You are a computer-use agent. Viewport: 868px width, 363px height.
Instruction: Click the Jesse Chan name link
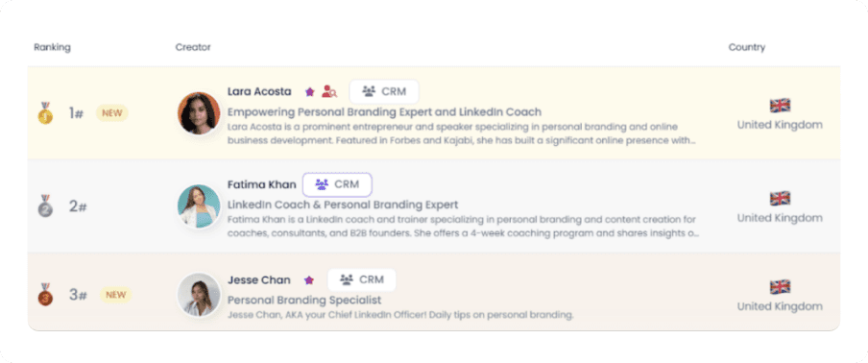pos(259,279)
